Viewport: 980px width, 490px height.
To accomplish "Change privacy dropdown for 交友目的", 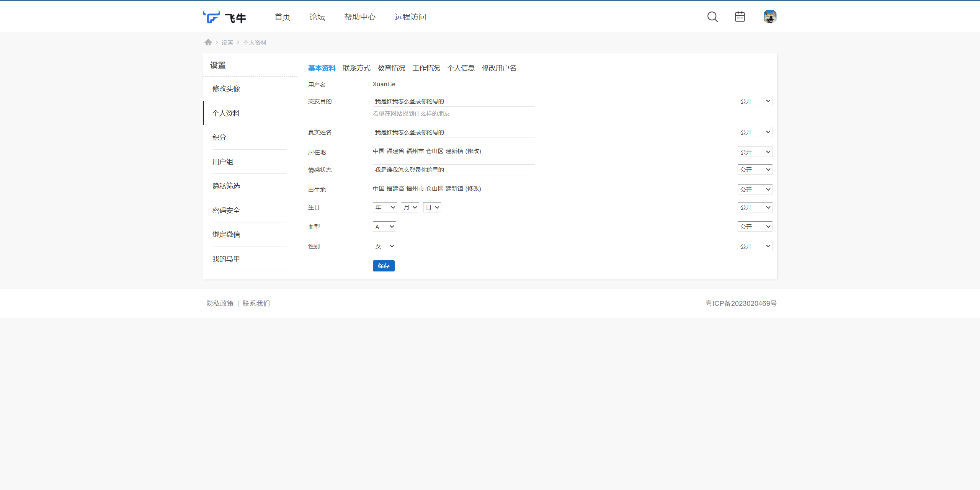I will [x=755, y=101].
